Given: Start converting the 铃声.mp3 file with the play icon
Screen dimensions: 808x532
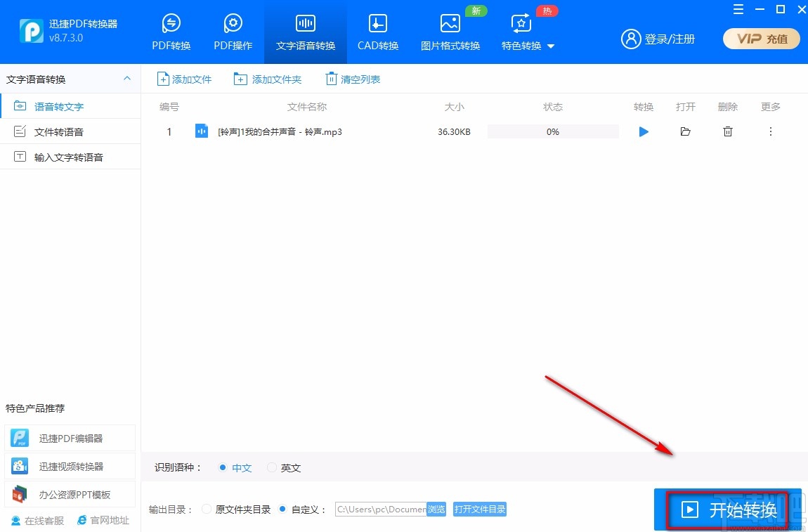Looking at the screenshot, I should [643, 131].
